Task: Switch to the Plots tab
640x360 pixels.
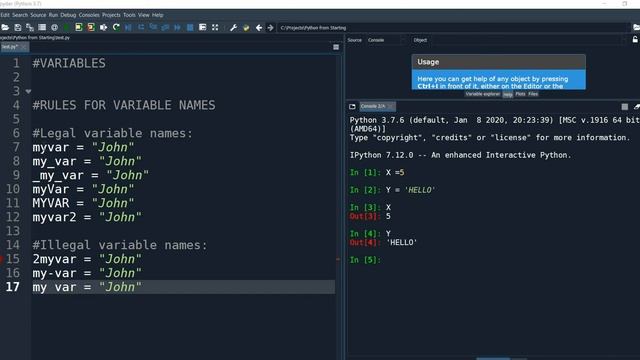Action: pyautogui.click(x=520, y=94)
